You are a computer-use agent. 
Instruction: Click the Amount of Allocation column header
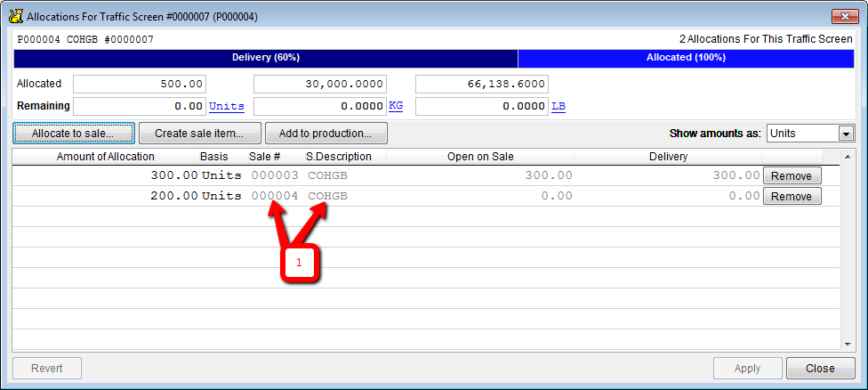(105, 157)
